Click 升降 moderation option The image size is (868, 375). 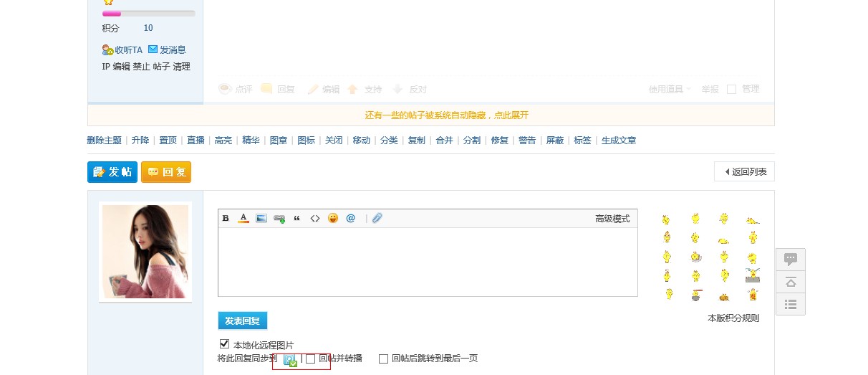(140, 141)
